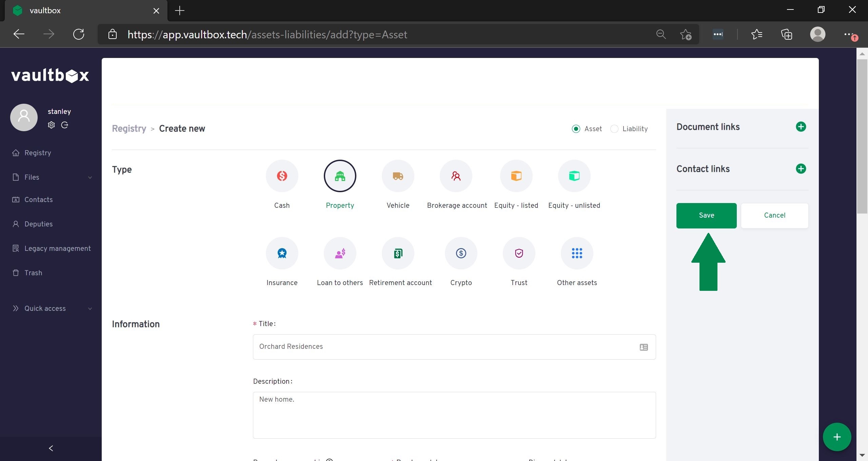
Task: Add a new contact link
Action: point(801,169)
